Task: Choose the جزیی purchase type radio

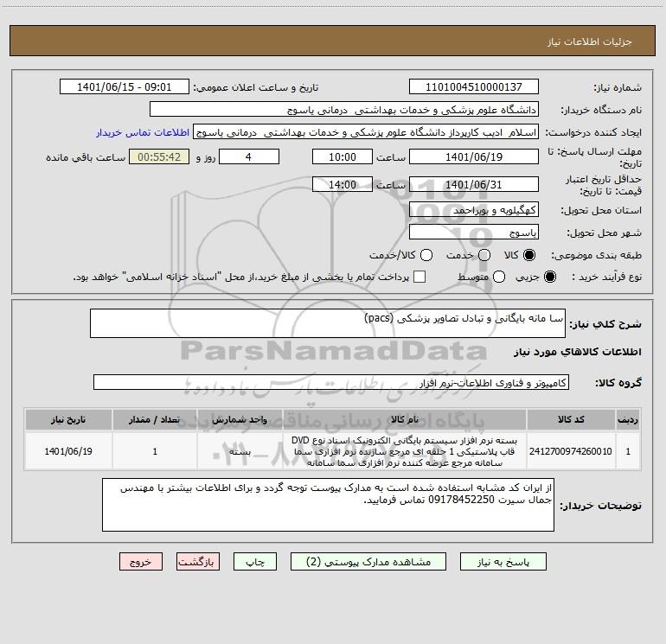Action: 549,277
